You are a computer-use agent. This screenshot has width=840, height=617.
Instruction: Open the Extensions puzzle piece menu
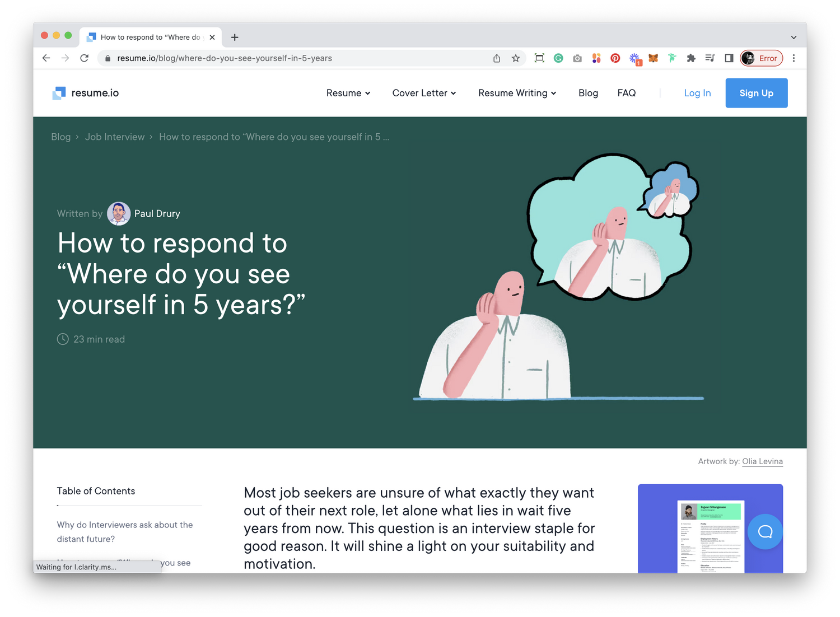[x=691, y=58]
